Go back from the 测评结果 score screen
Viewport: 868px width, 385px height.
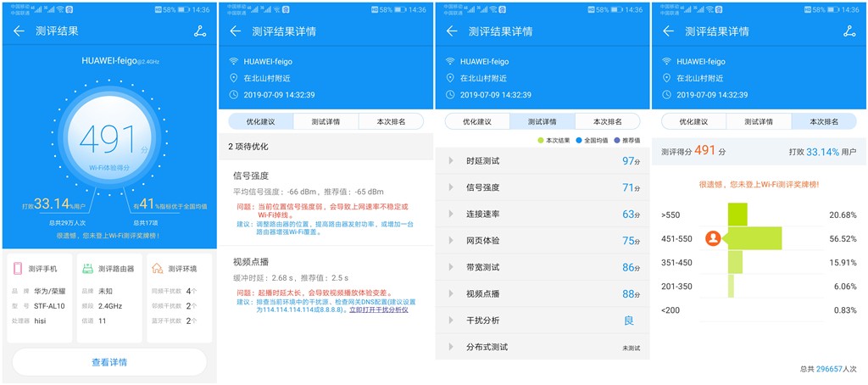click(x=19, y=31)
